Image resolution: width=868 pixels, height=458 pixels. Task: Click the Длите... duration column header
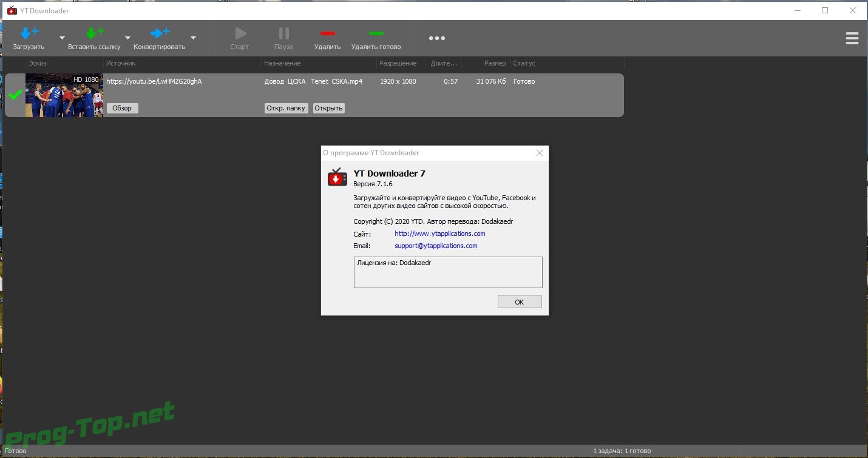(x=445, y=63)
